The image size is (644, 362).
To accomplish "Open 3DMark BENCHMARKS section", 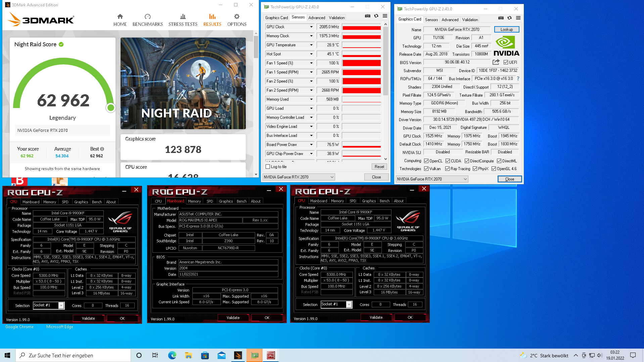I will click(x=147, y=20).
